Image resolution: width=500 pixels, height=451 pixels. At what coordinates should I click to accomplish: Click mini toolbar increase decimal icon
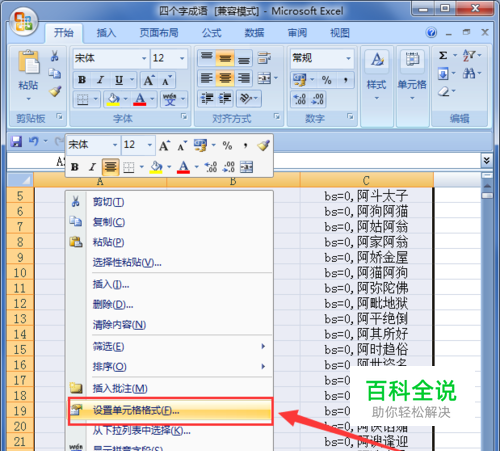[211, 167]
